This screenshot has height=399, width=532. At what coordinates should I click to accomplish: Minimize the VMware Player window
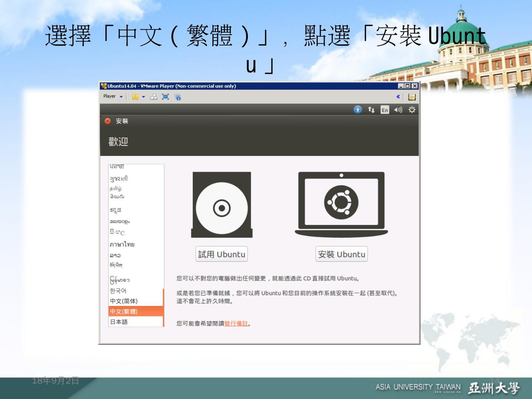tap(401, 86)
